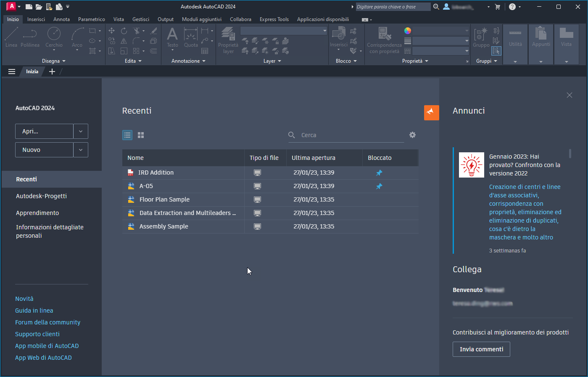Click Corrispondenza con proprietà tool
The image size is (588, 377).
click(384, 40)
